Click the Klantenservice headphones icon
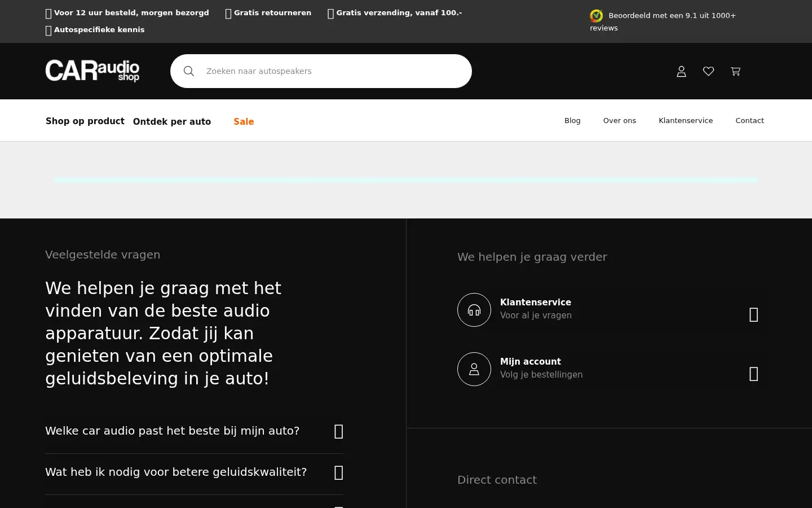Screen dimensions: 812x508 tap(474, 310)
